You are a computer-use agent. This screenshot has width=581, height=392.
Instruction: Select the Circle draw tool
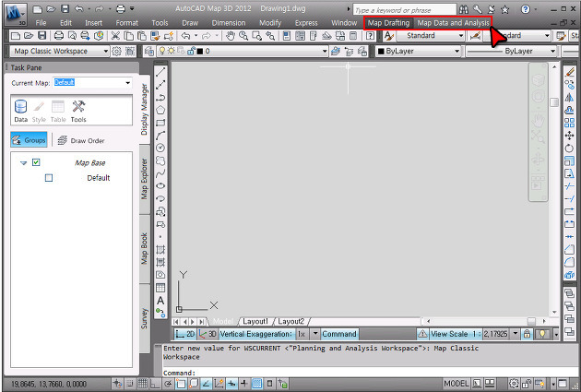point(160,148)
